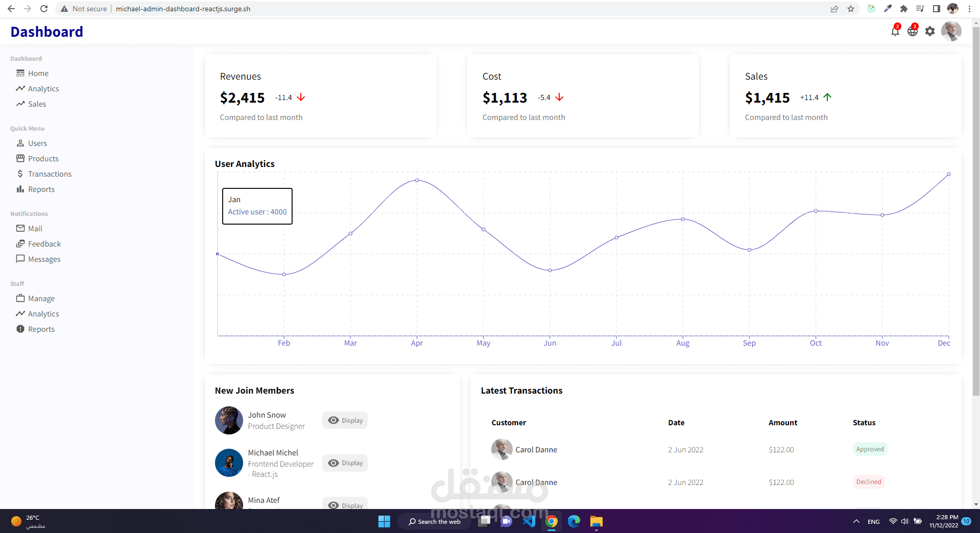
Task: Open Products via the storefront icon
Action: click(21, 158)
